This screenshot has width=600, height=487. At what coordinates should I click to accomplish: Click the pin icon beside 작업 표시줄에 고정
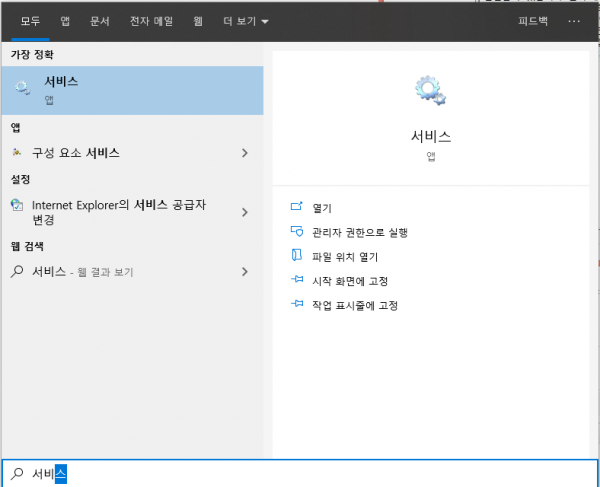click(x=297, y=304)
